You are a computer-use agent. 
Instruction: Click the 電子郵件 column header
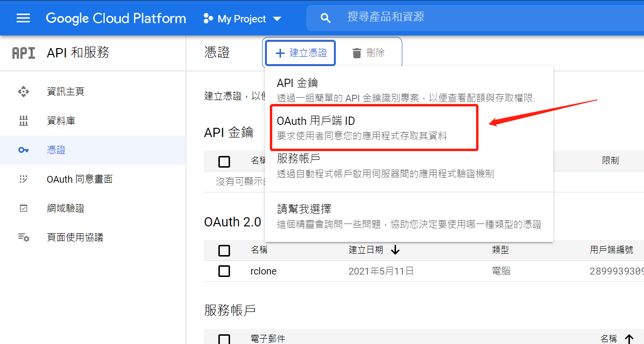tap(268, 339)
